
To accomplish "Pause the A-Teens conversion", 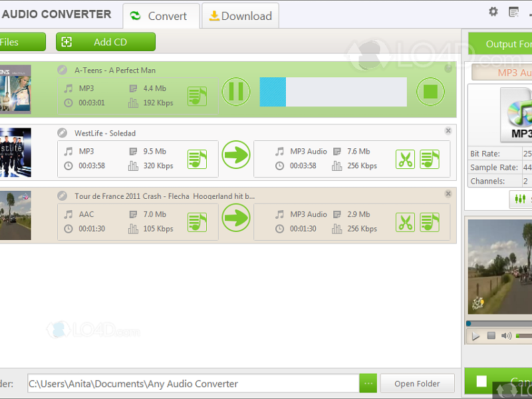I will coord(236,92).
